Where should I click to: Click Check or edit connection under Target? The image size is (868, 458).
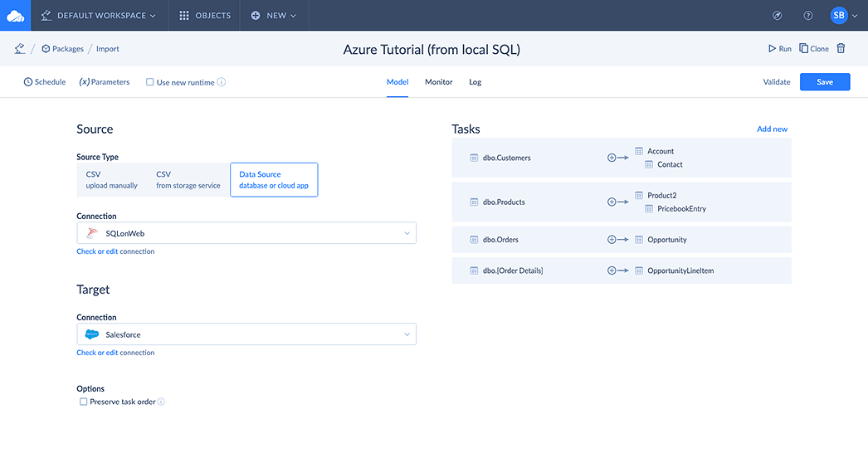[115, 353]
